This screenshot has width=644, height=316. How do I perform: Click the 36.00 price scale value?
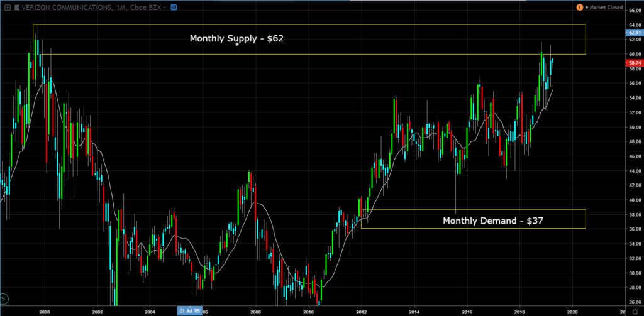point(635,229)
